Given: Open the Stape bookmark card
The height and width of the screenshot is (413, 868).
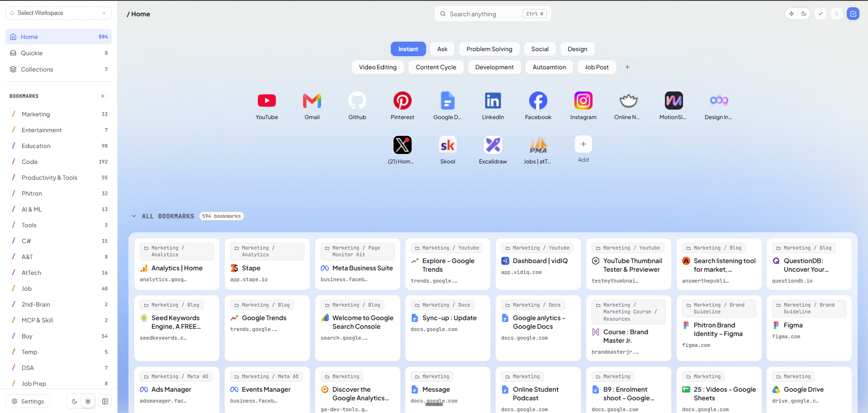Looking at the screenshot, I should (267, 264).
